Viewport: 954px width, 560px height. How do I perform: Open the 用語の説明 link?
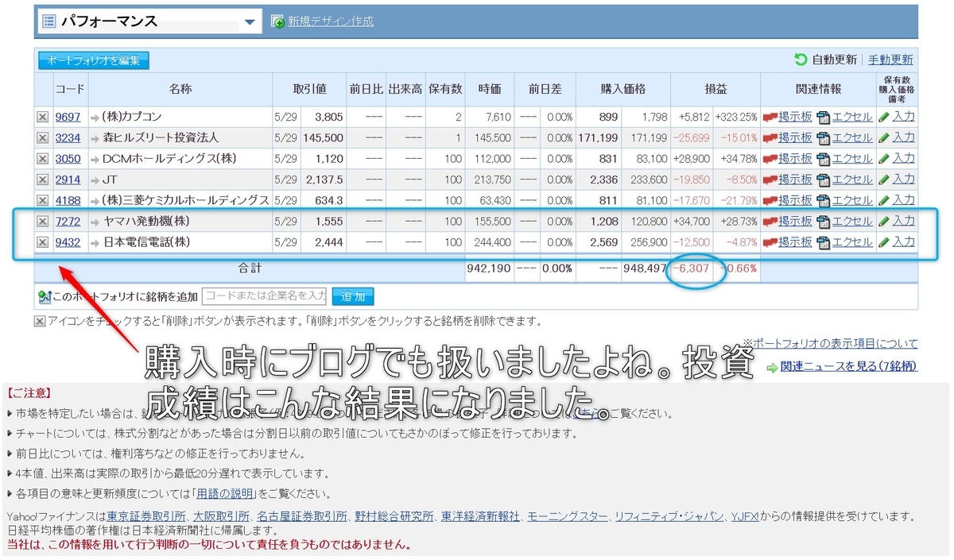tap(225, 493)
